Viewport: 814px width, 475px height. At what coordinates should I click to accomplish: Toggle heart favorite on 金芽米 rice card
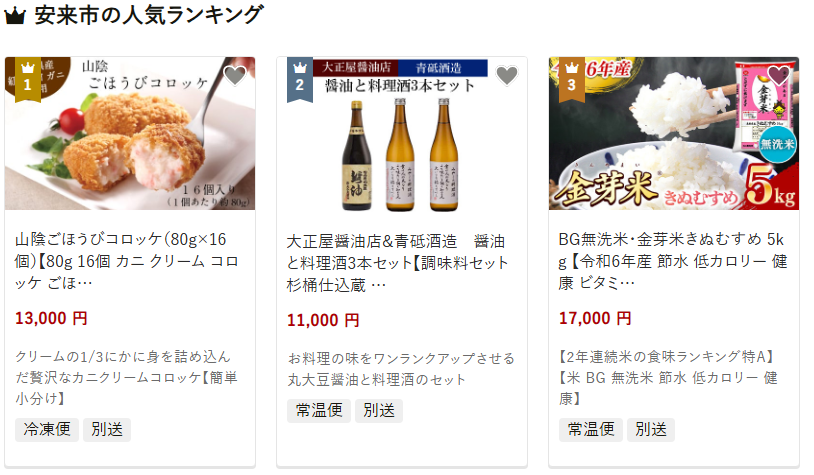[x=779, y=76]
